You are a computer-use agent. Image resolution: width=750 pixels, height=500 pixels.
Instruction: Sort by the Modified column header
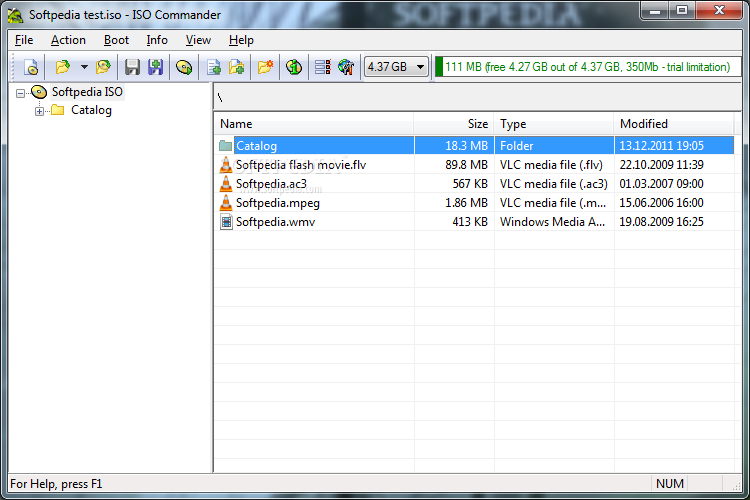[674, 124]
